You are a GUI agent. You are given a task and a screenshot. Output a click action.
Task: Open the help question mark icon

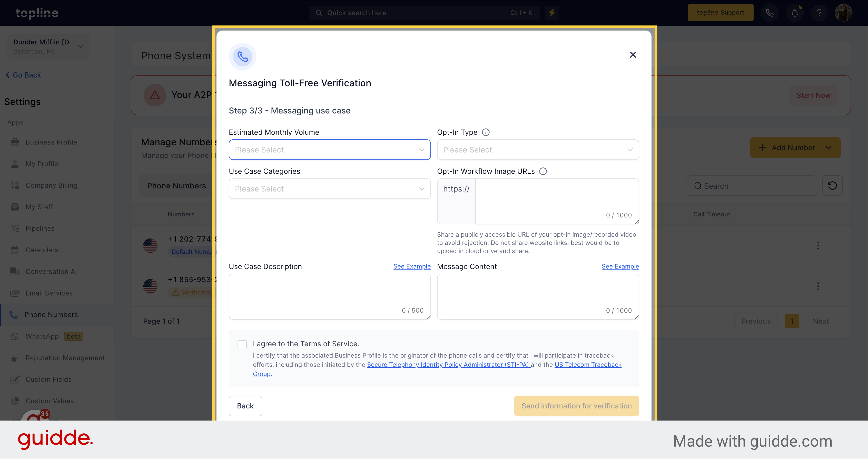[x=819, y=13]
